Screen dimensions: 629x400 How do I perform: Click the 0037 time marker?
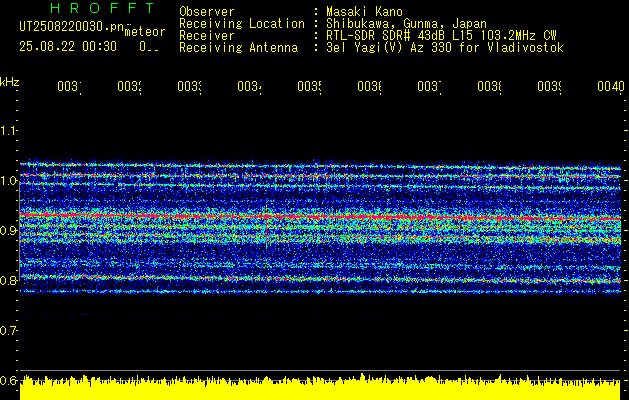[x=429, y=86]
